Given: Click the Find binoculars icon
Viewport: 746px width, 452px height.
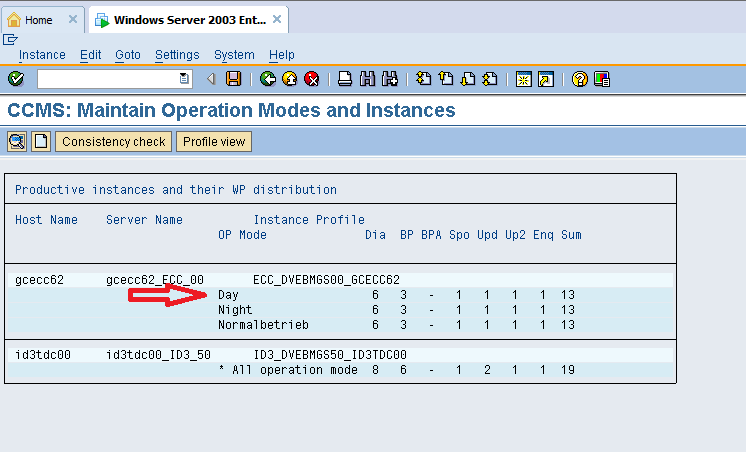Looking at the screenshot, I should 367,79.
